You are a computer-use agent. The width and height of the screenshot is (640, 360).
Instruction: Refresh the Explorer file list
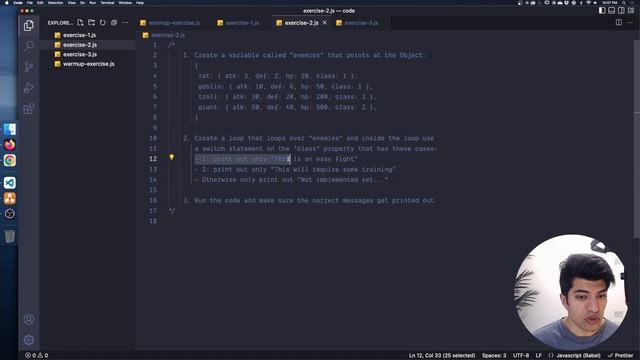coord(103,22)
